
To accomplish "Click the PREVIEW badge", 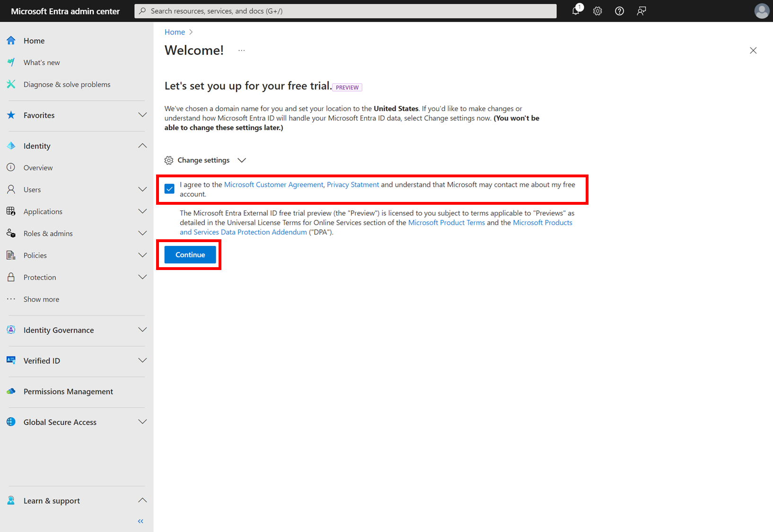I will [347, 87].
